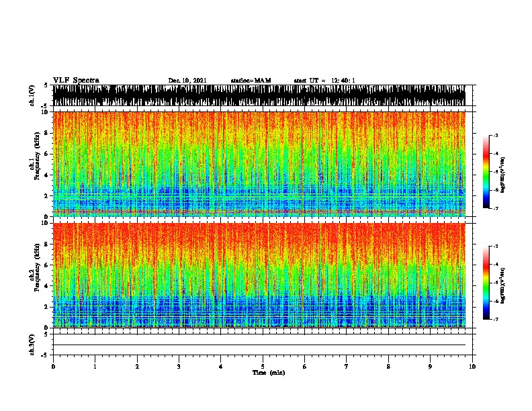Click the black ch.1 voltage waveform panel
Image resolution: width=532 pixels, height=411 pixels.
click(259, 95)
